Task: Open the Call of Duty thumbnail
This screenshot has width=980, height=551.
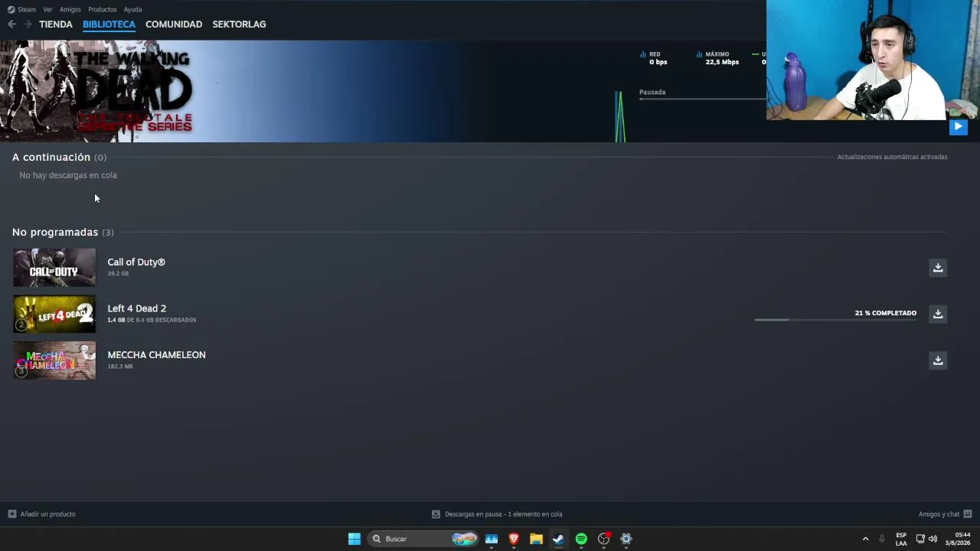Action: pyautogui.click(x=54, y=268)
